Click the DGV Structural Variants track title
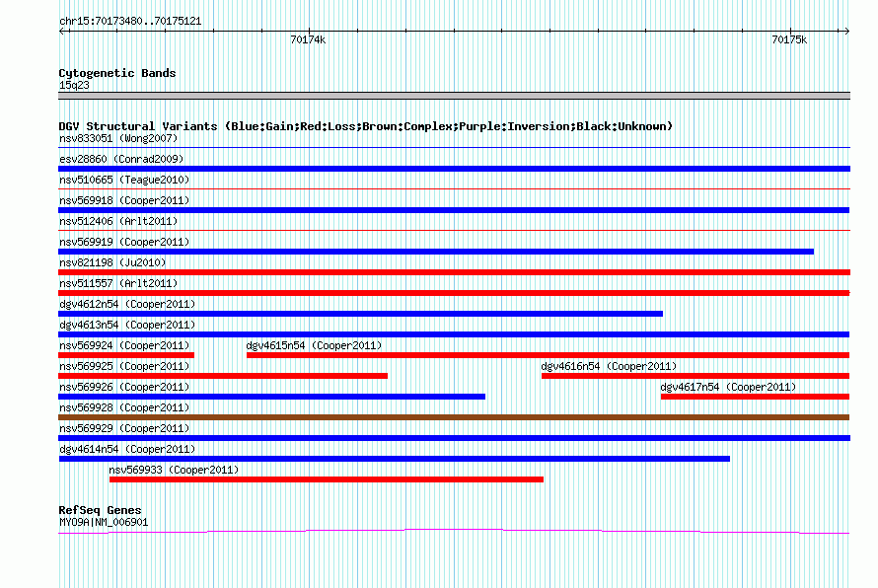 [366, 126]
